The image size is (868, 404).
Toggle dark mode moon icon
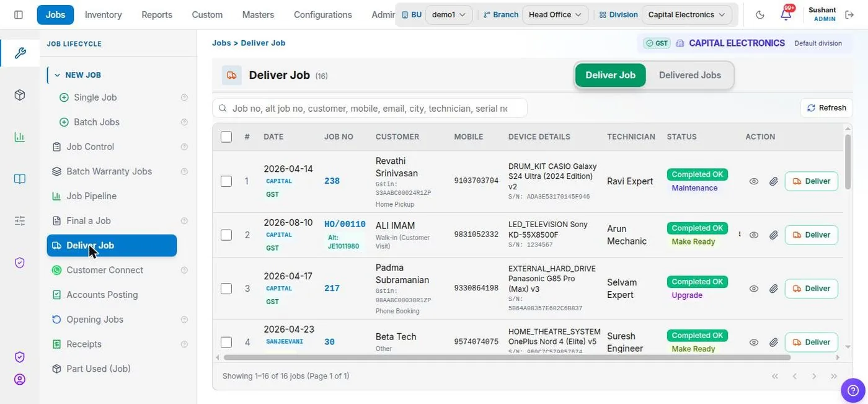pyautogui.click(x=760, y=14)
